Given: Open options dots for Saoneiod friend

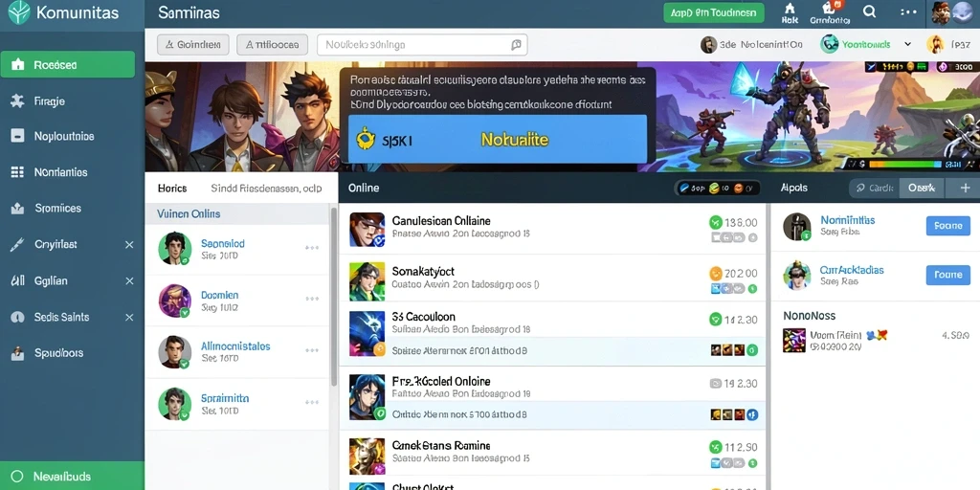Looking at the screenshot, I should coord(312,248).
